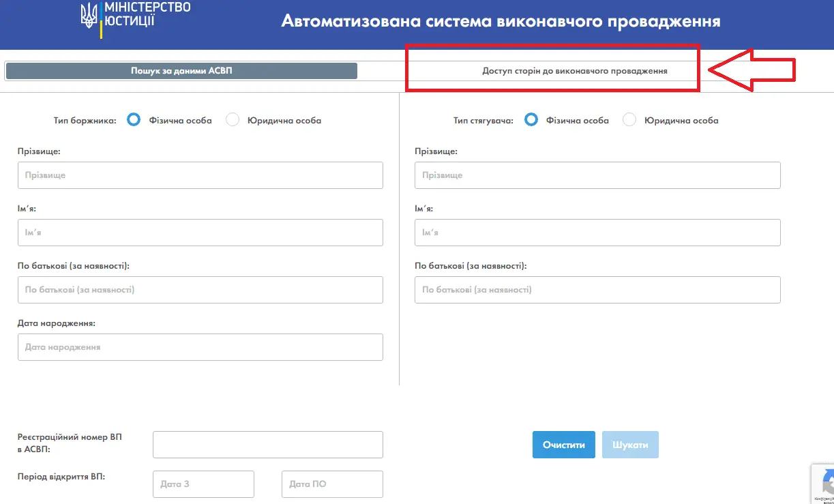Open the 'Дата З' date picker
The height and width of the screenshot is (504, 834).
203,484
